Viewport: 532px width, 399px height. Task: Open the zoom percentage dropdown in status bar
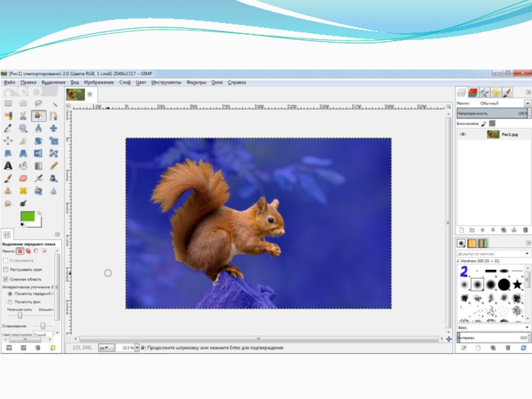[x=136, y=347]
